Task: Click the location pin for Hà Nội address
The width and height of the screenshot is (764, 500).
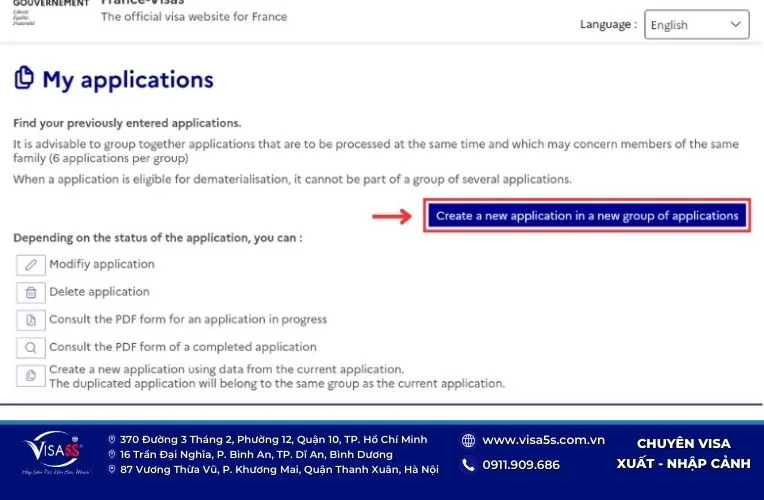Action: tap(112, 469)
